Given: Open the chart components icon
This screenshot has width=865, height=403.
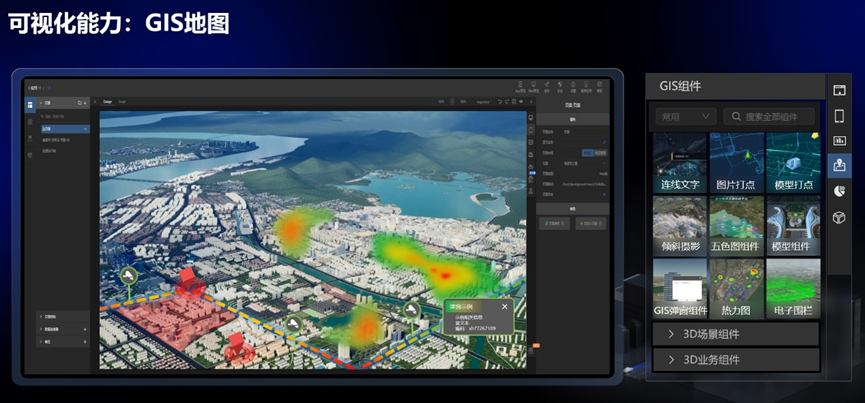Looking at the screenshot, I should point(839,141).
